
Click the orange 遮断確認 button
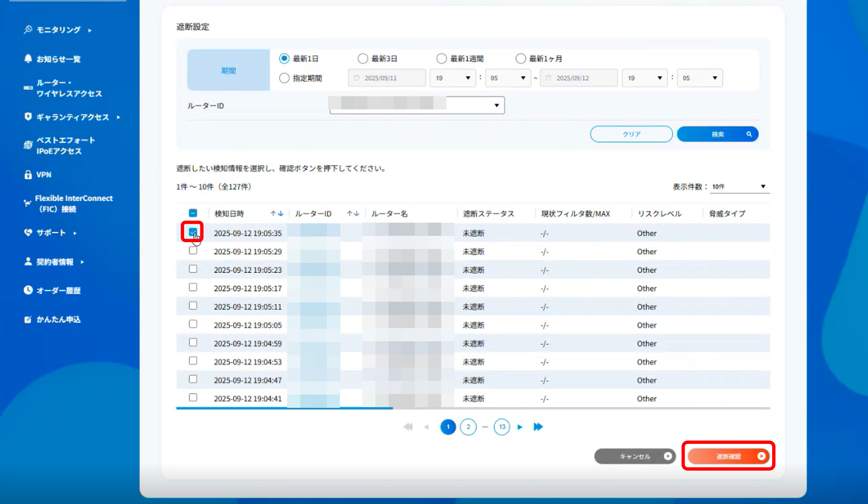tap(728, 456)
